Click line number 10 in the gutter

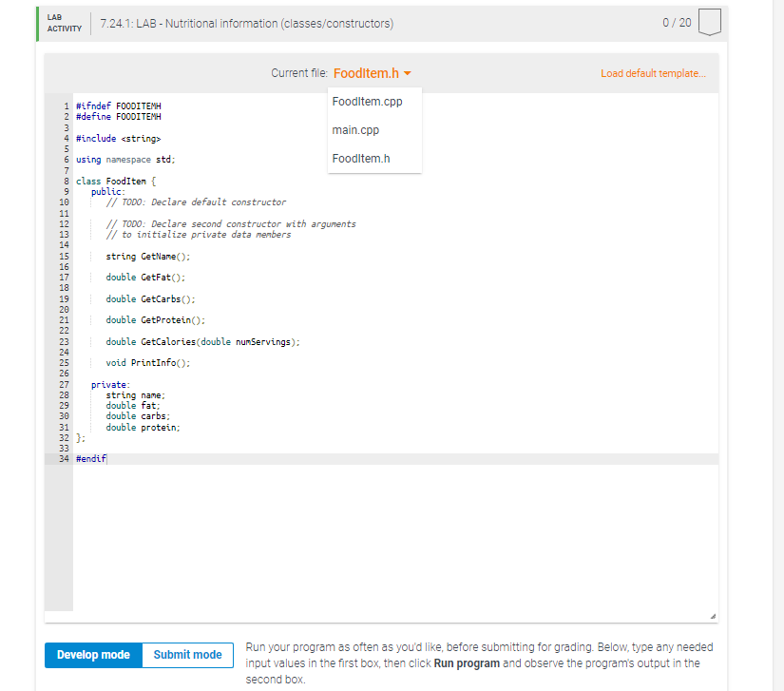[64, 202]
